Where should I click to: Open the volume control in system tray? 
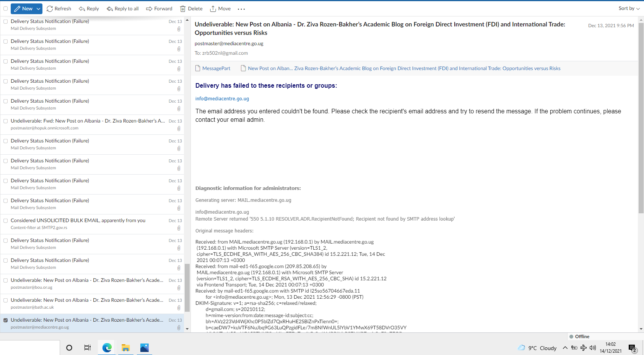[593, 348]
